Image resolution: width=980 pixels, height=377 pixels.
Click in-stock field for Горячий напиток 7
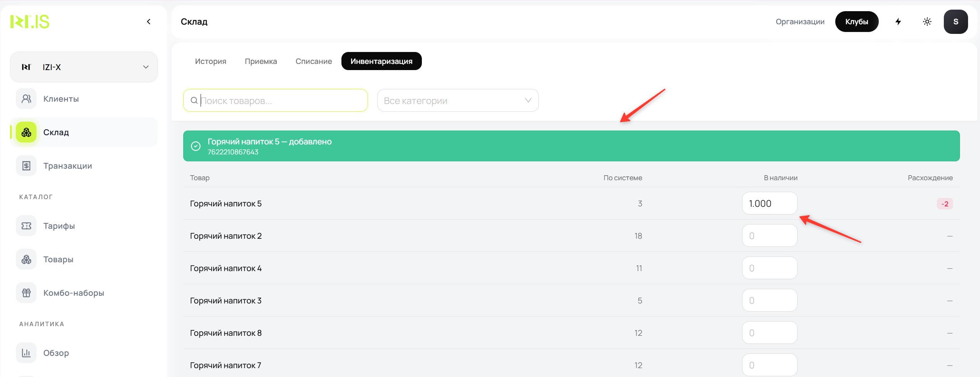(x=769, y=365)
